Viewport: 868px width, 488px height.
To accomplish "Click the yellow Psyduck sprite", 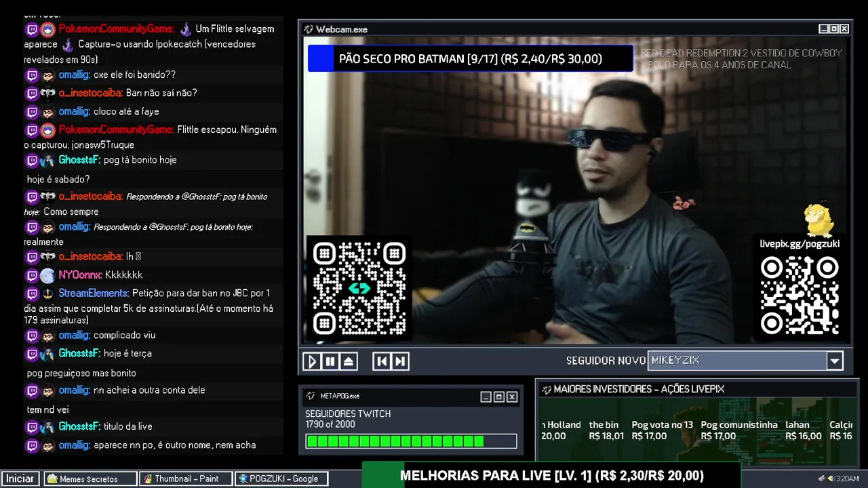I will click(x=819, y=219).
